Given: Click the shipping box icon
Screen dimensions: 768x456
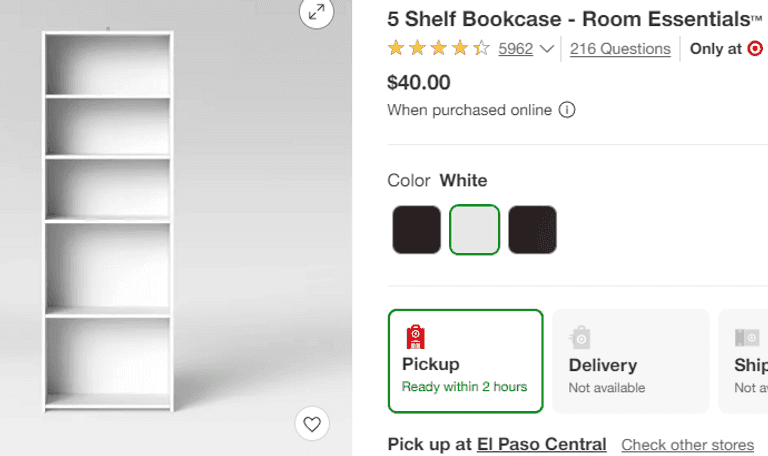Looking at the screenshot, I should tap(747, 337).
